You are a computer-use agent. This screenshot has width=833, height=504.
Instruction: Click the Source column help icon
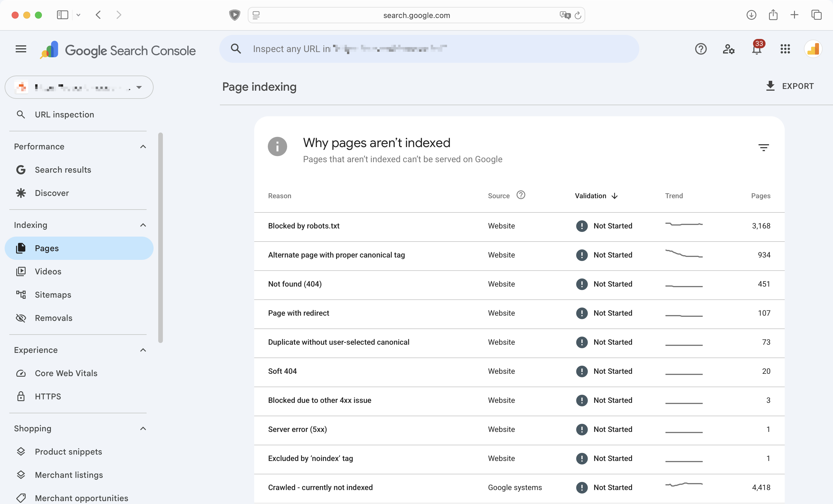(521, 195)
